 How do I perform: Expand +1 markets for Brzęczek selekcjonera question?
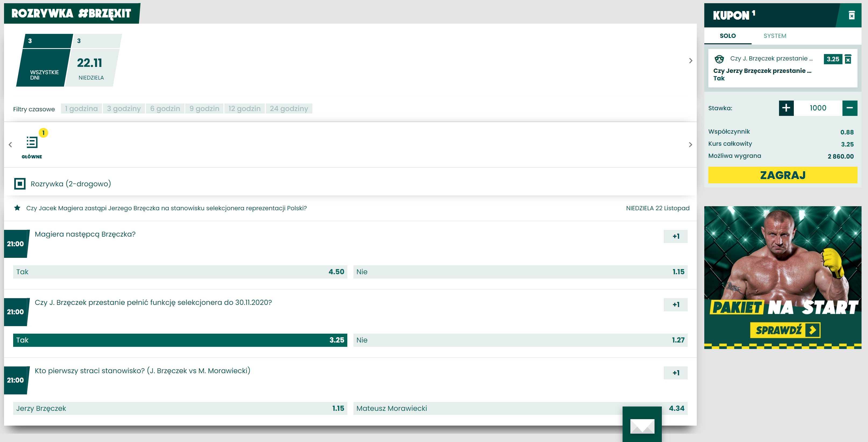pyautogui.click(x=676, y=305)
